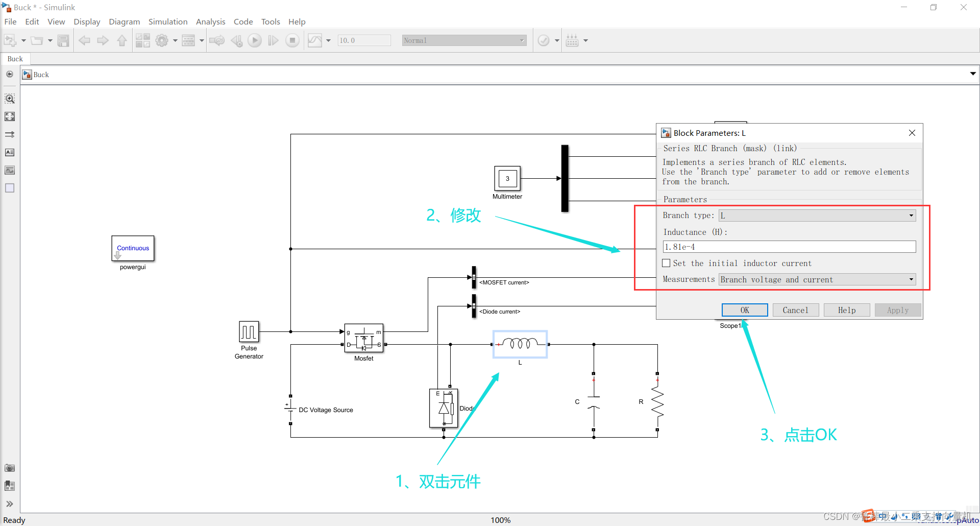Screen dimensions: 980x526
Task: Open the Analysis menu
Action: (210, 21)
